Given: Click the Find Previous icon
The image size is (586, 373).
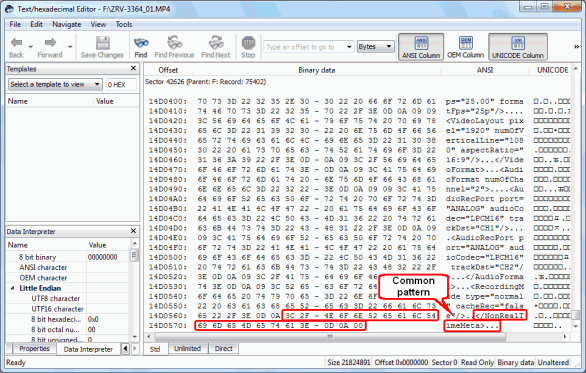Looking at the screenshot, I should pyautogui.click(x=174, y=43).
